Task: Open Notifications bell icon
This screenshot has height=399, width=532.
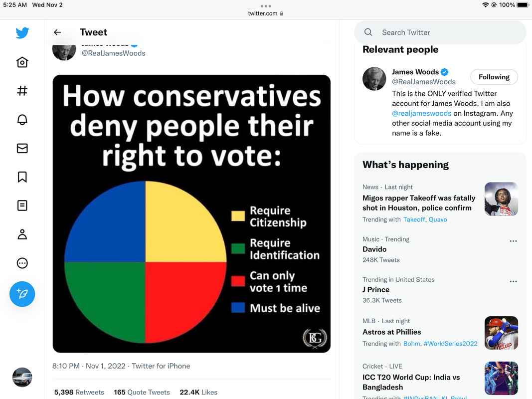Action: (22, 119)
